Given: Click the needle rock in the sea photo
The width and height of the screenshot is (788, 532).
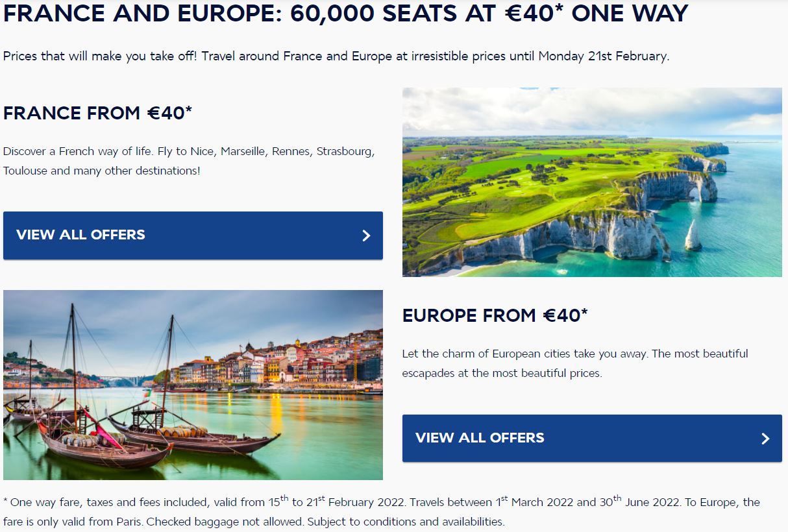Looking at the screenshot, I should coord(693,235).
